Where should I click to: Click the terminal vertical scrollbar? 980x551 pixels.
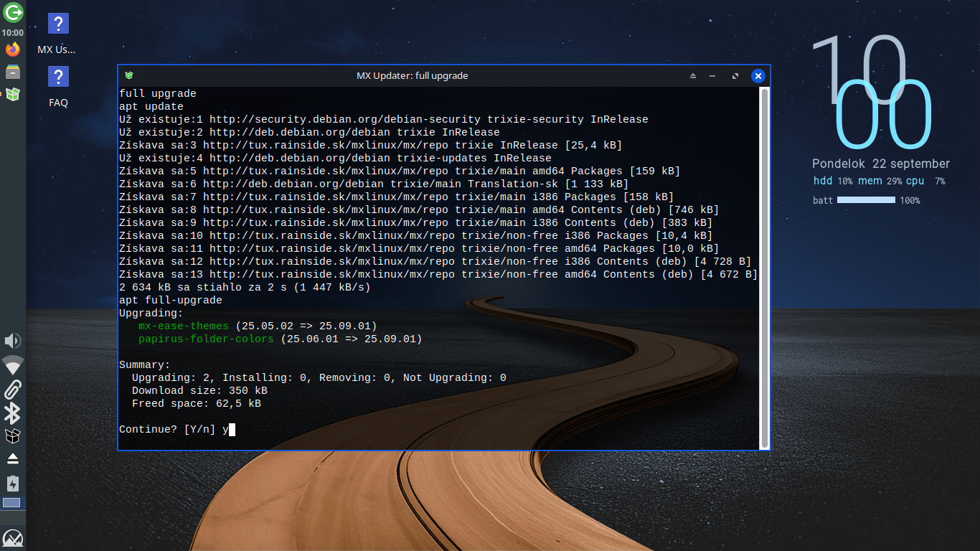tap(765, 267)
